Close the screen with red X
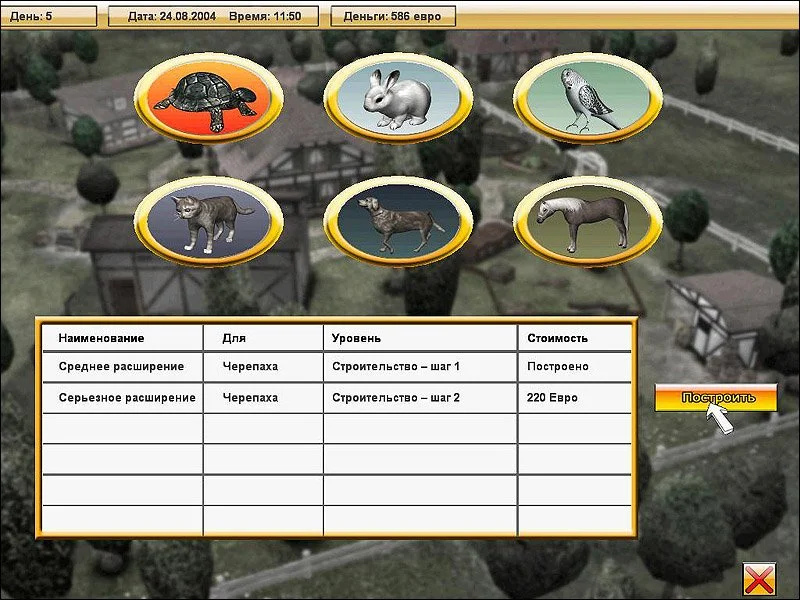The image size is (800, 600). tap(758, 579)
